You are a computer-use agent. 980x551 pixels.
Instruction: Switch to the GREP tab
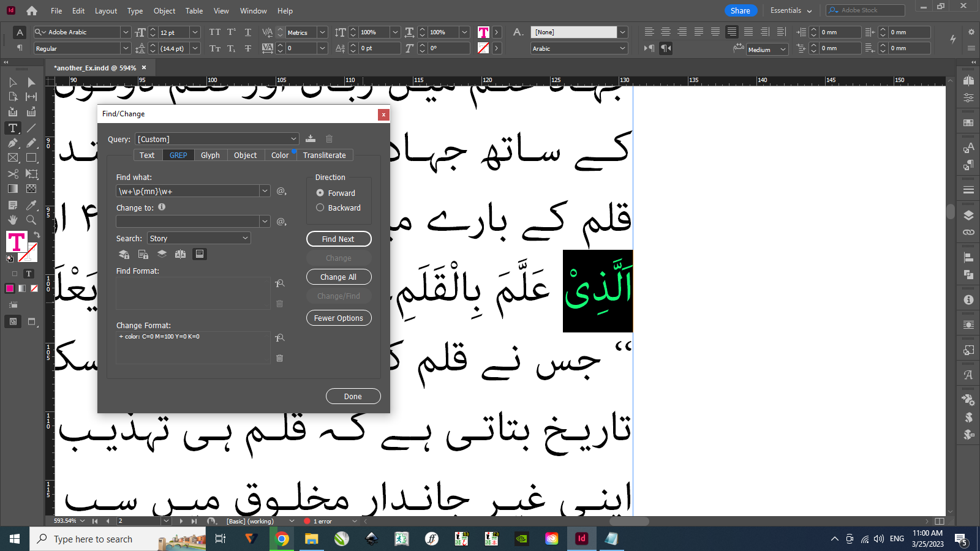coord(178,155)
